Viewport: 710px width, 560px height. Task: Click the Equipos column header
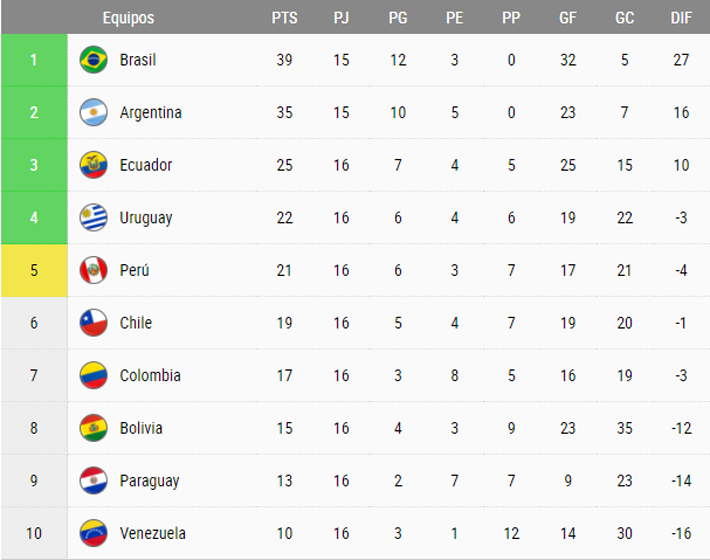(129, 18)
